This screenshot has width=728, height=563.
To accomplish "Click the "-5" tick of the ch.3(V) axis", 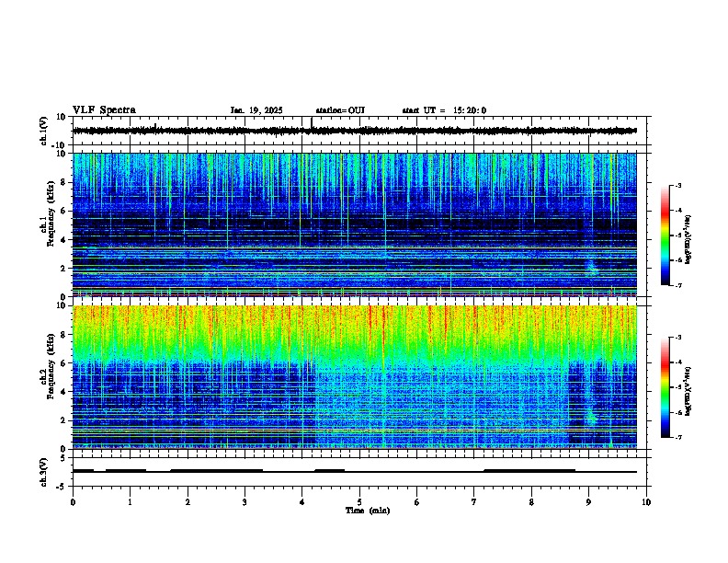I will click(x=62, y=487).
